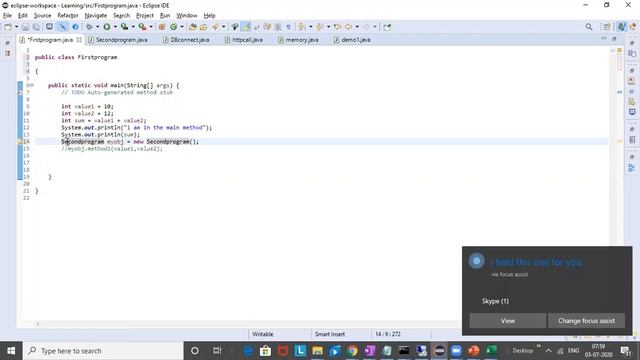Click the warning marker on line 14
Viewport: 640px width, 360px height.
(20, 141)
